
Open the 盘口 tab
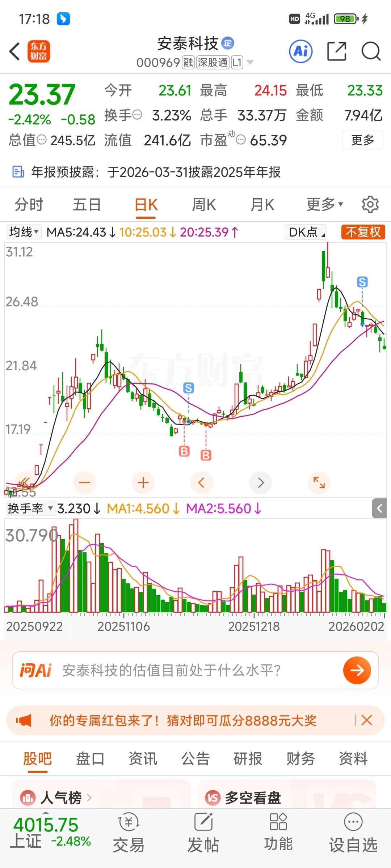pyautogui.click(x=90, y=758)
